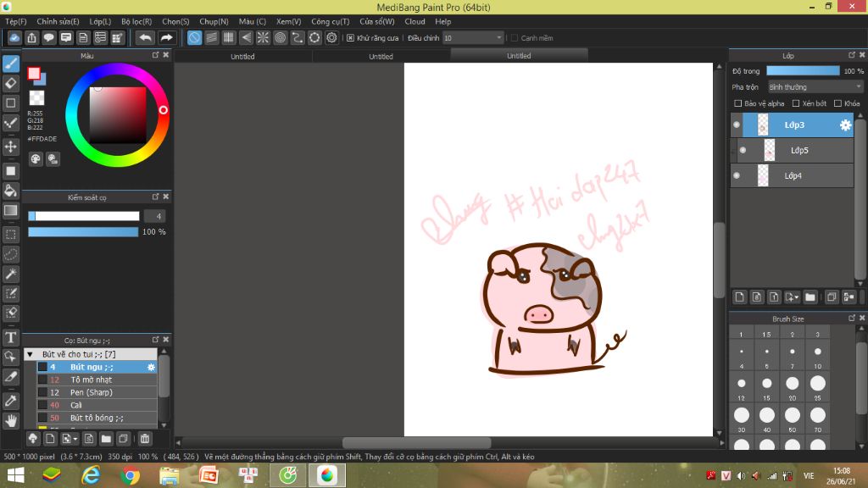Toggle the Khử răng cưa checkbox
The image size is (868, 488).
350,38
